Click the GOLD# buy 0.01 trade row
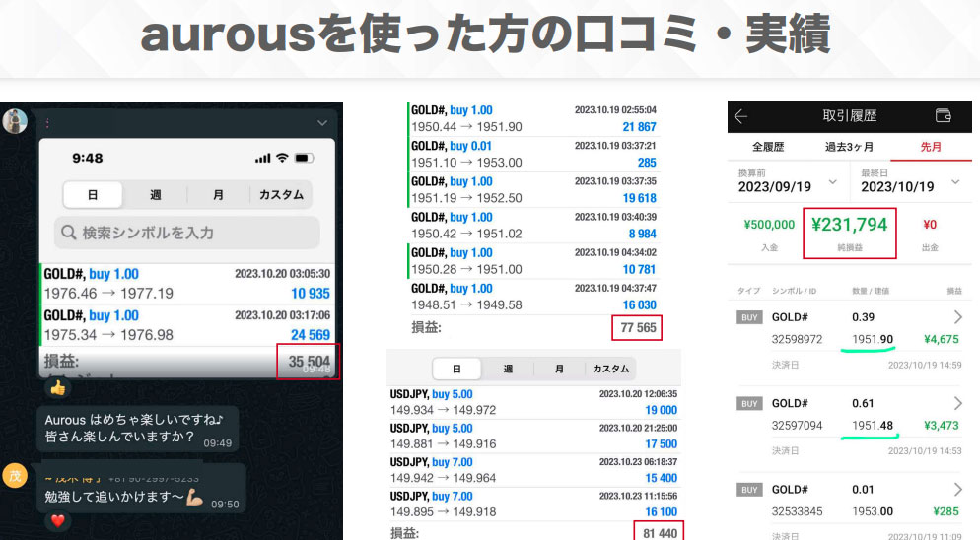The image size is (980, 540). click(x=533, y=155)
